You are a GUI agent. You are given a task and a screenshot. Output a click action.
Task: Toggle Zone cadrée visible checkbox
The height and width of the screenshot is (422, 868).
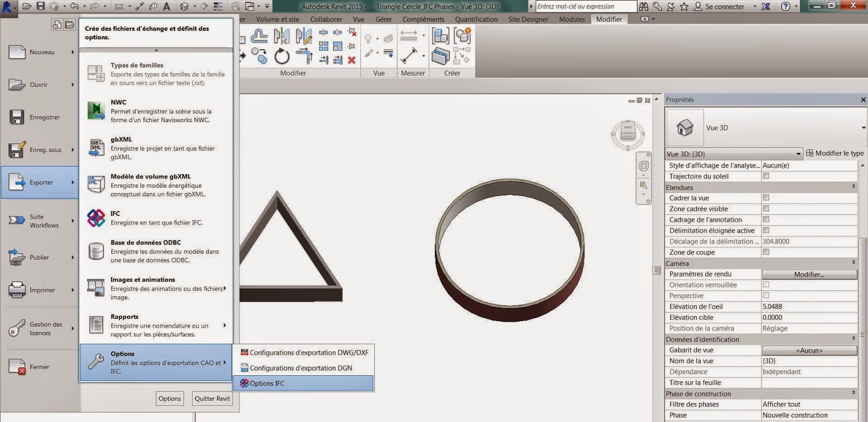click(766, 208)
